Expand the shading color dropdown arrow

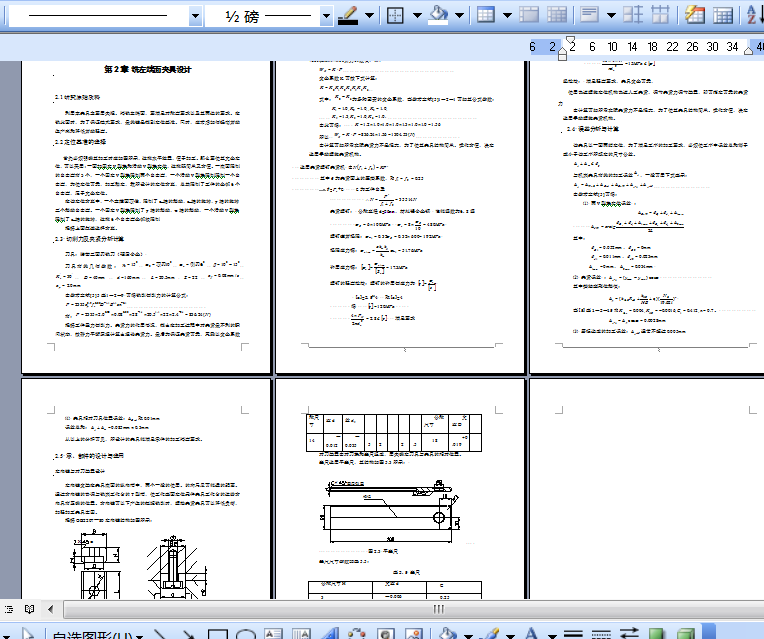point(459,16)
